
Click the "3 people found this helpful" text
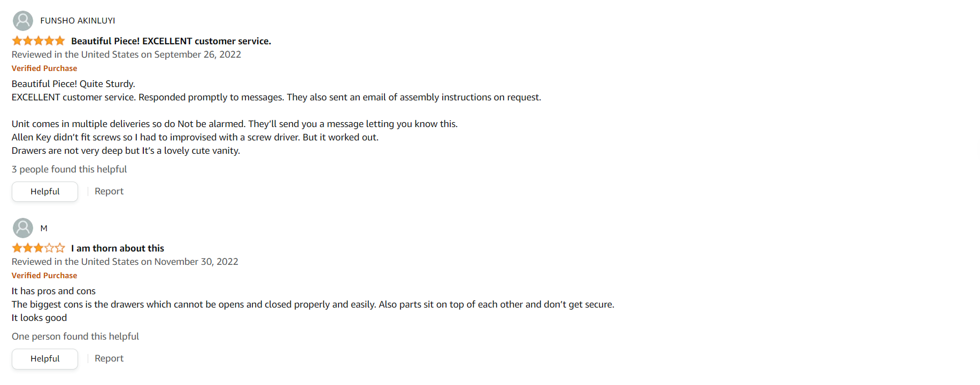click(x=70, y=169)
